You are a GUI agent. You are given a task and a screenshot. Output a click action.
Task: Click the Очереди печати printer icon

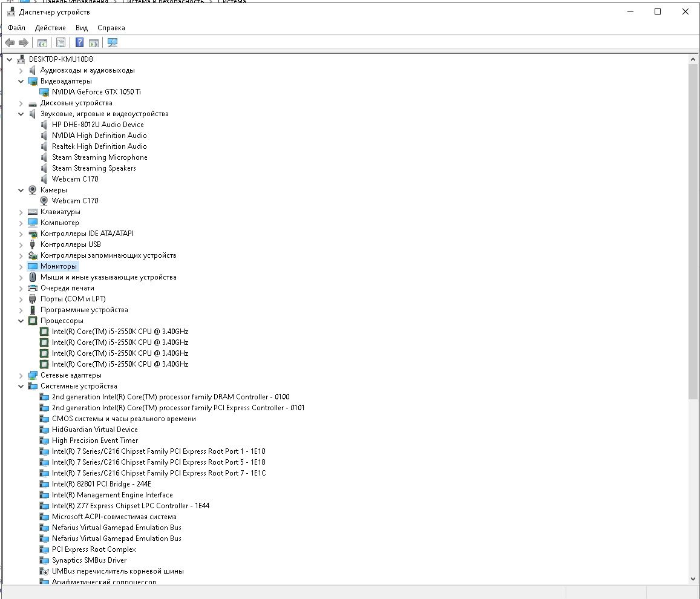pyautogui.click(x=33, y=289)
